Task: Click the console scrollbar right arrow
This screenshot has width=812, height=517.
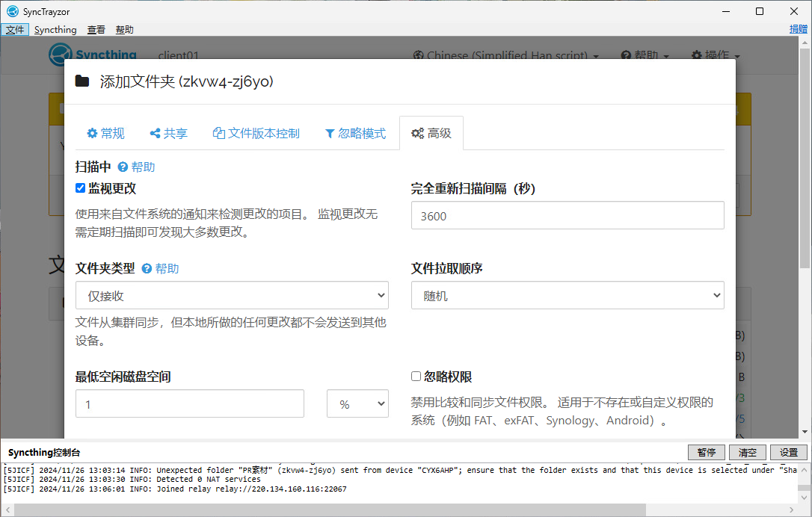Action: [x=791, y=510]
